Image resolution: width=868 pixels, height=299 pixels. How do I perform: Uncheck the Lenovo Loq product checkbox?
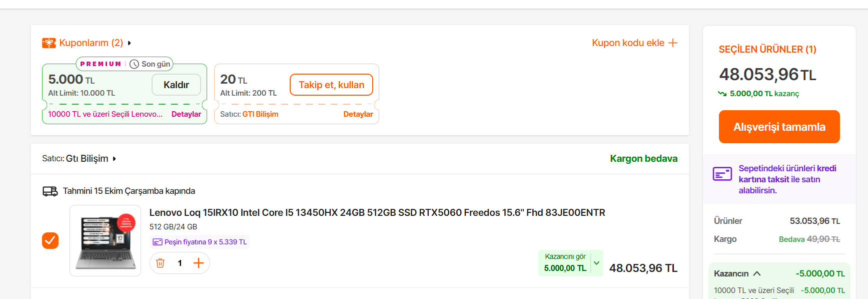click(50, 240)
